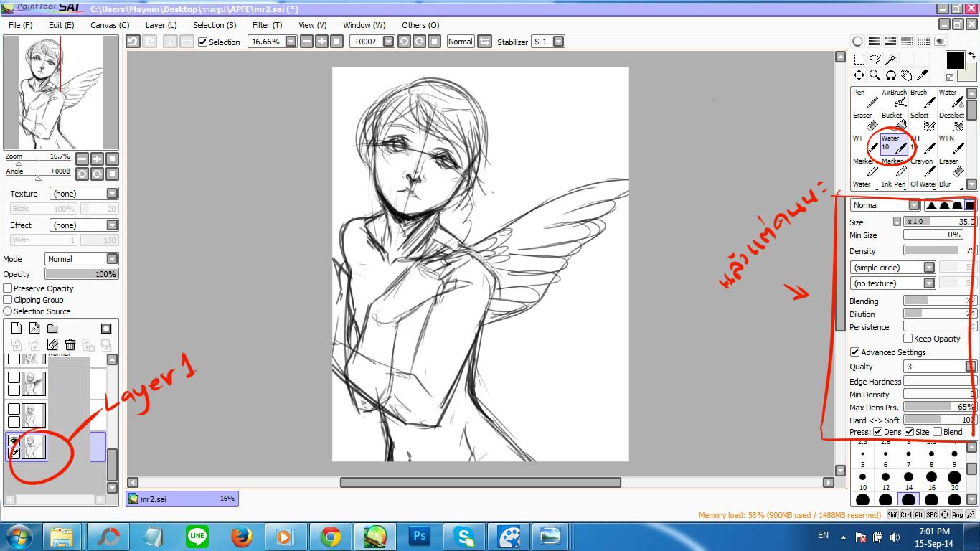
Task: Pick the hand pan tool
Action: point(906,75)
